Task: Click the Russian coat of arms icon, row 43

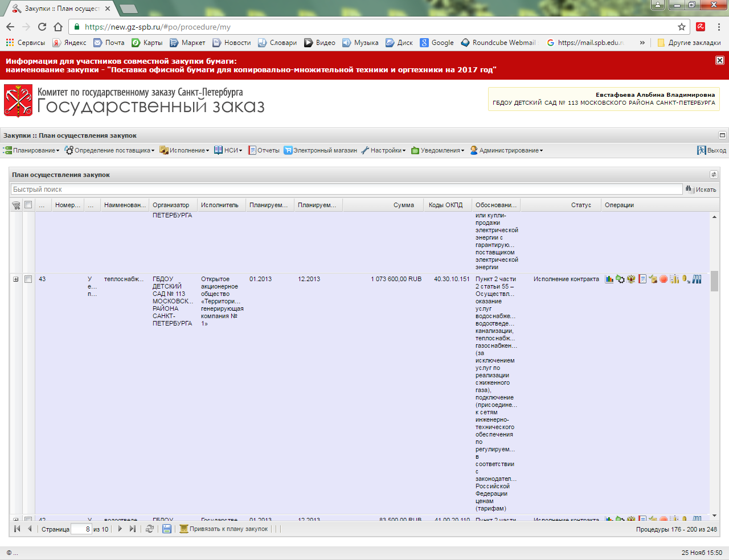Action: 631,279
